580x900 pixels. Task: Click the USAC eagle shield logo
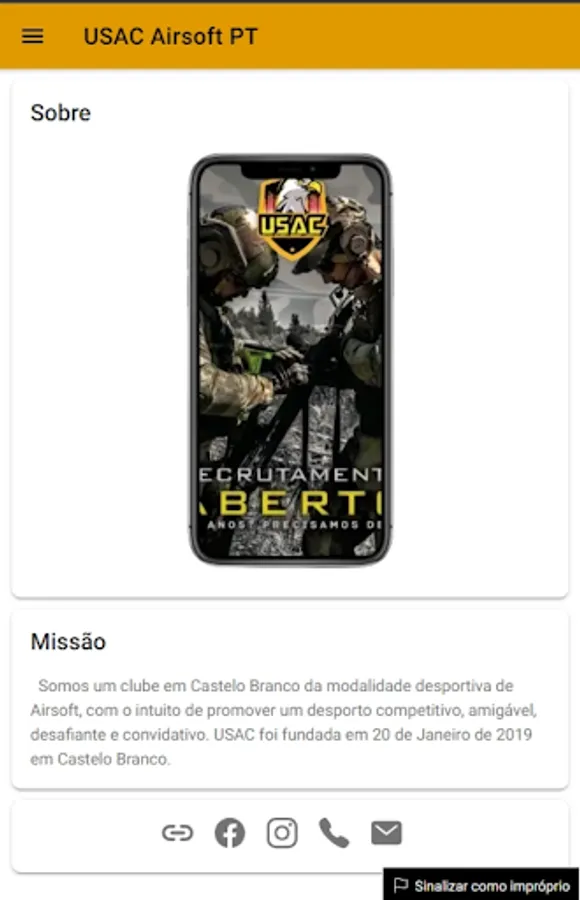coord(292,218)
